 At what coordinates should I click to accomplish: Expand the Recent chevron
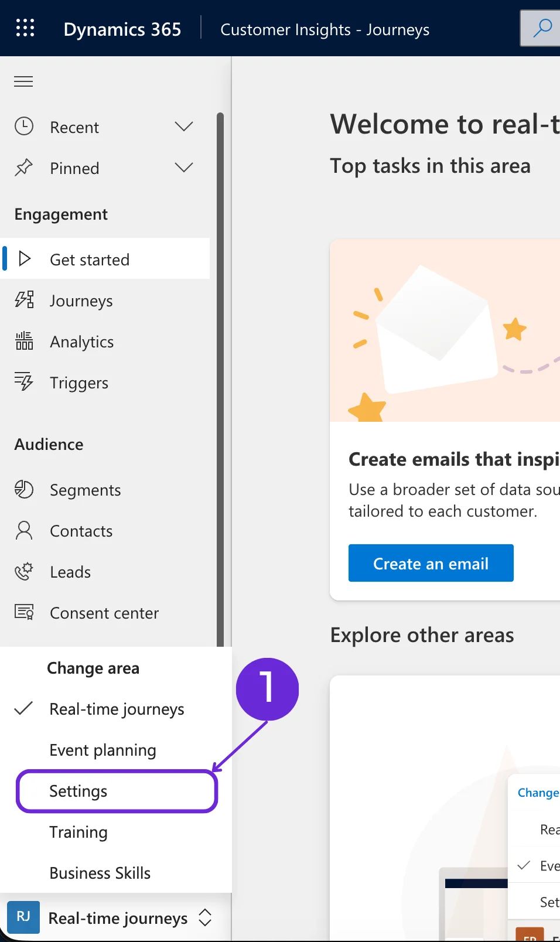pyautogui.click(x=184, y=127)
